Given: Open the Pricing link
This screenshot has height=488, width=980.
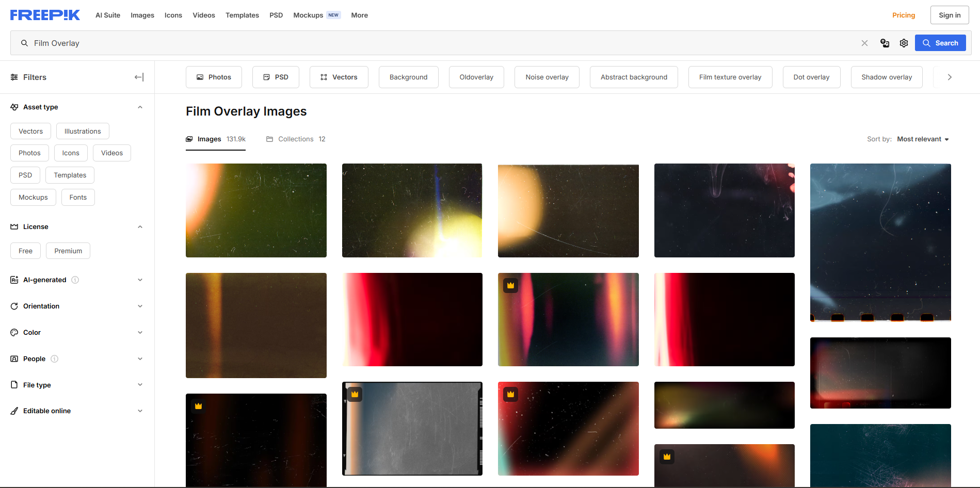Looking at the screenshot, I should click(904, 15).
